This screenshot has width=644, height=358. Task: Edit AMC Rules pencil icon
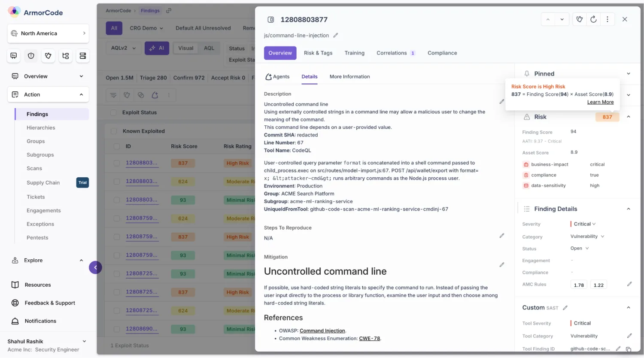point(629,284)
